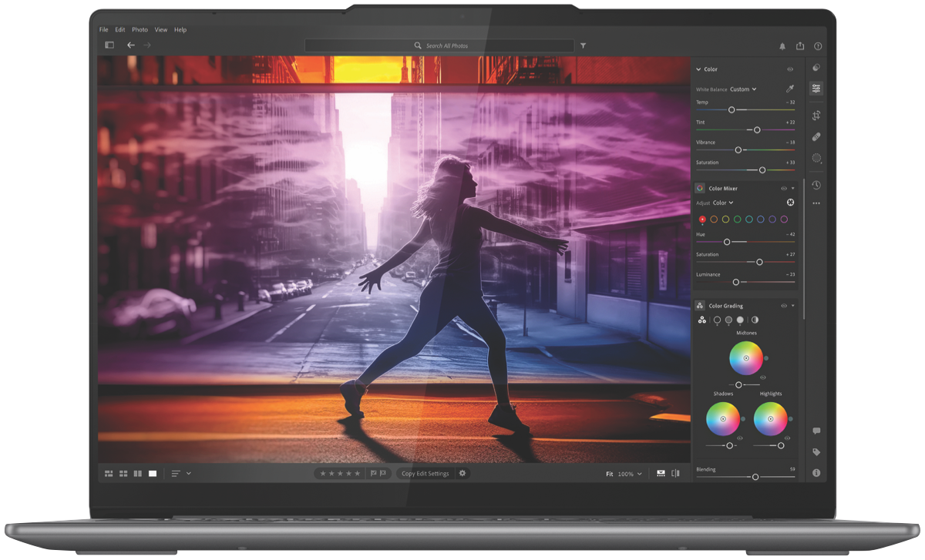Image resolution: width=925 pixels, height=560 pixels.
Task: Open the three dots more options
Action: click(816, 203)
